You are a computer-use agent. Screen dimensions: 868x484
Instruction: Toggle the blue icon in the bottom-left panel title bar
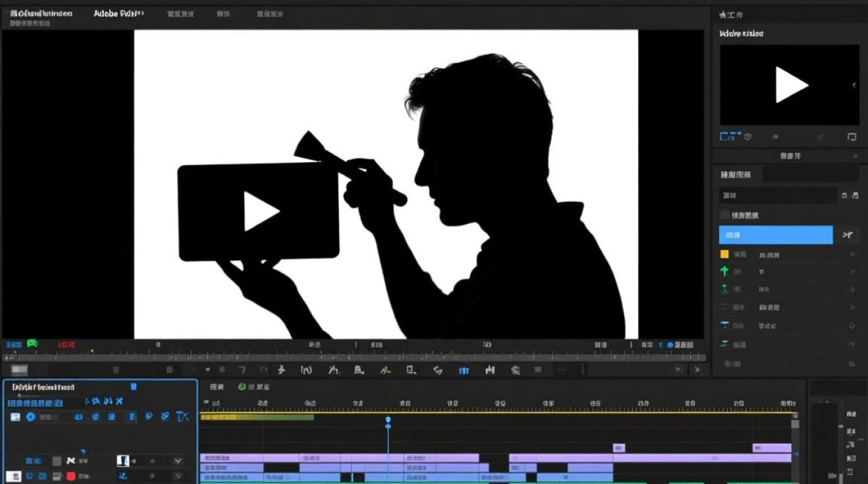(134, 387)
